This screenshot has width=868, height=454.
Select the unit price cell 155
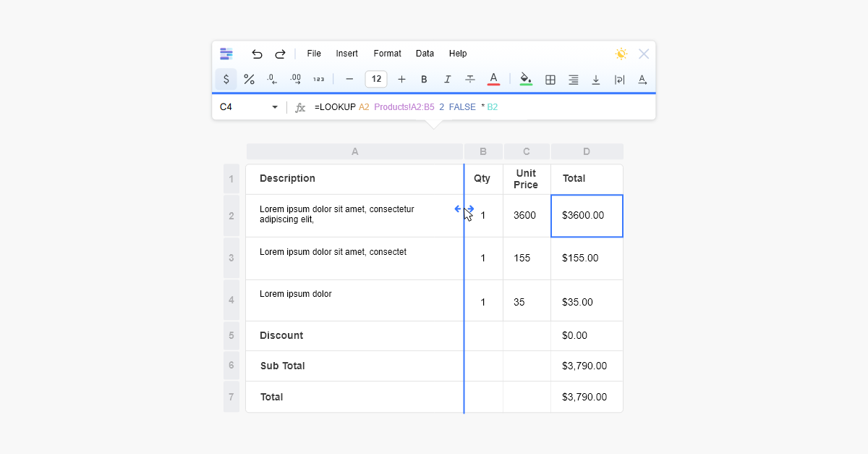527,258
